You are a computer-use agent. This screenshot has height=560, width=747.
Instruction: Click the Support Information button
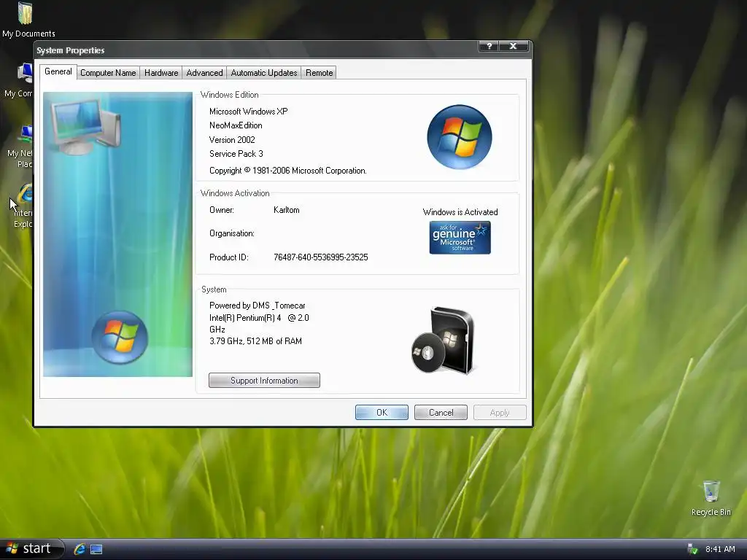tap(264, 381)
